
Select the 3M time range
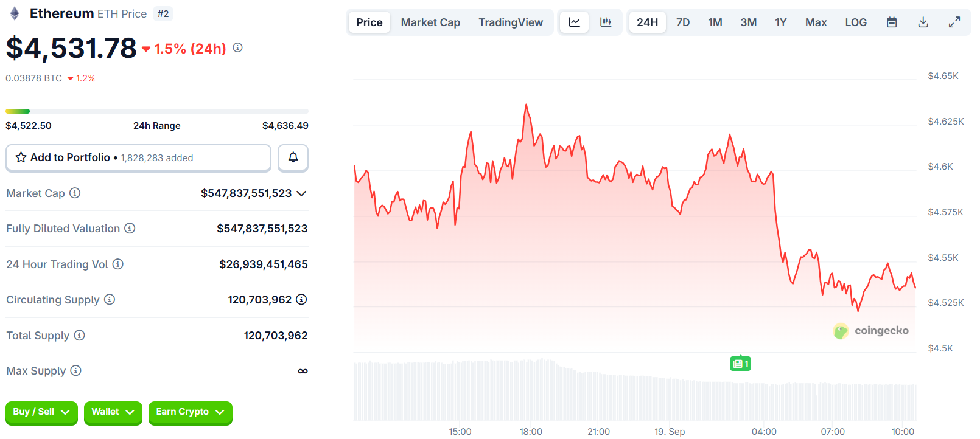pos(749,22)
